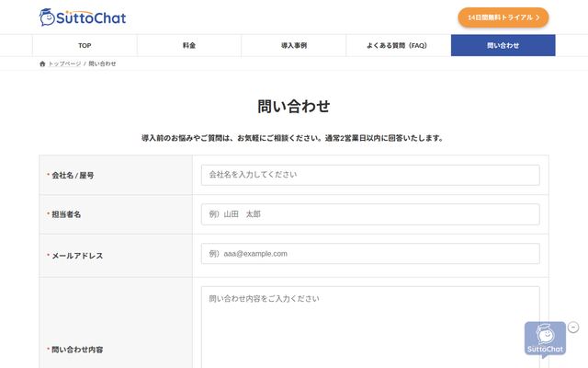
Task: Go to the TOP menu item
Action: [x=85, y=45]
